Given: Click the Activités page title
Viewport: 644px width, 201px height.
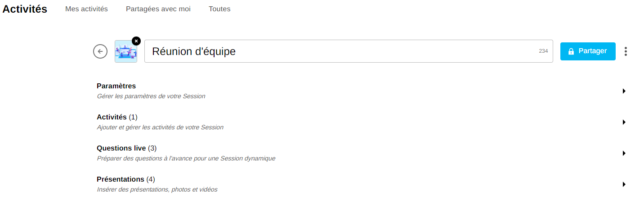Looking at the screenshot, I should [x=25, y=9].
